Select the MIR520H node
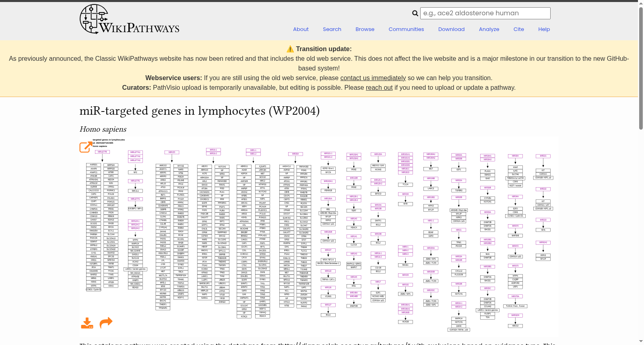 [515, 316]
